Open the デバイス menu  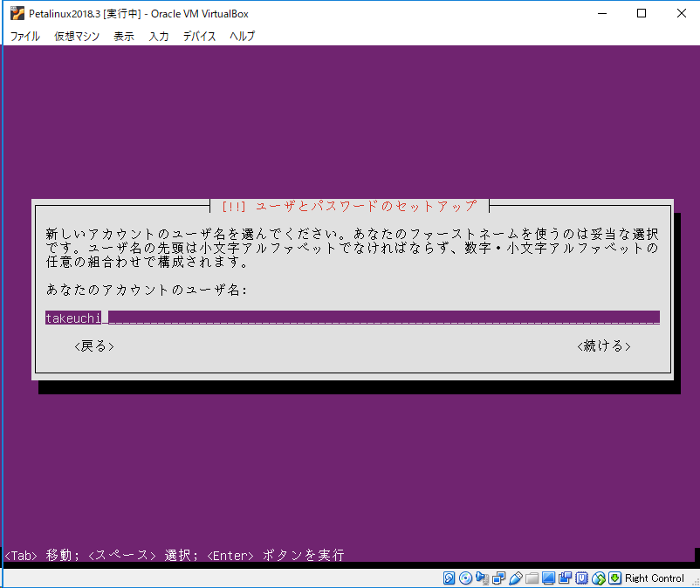199,37
